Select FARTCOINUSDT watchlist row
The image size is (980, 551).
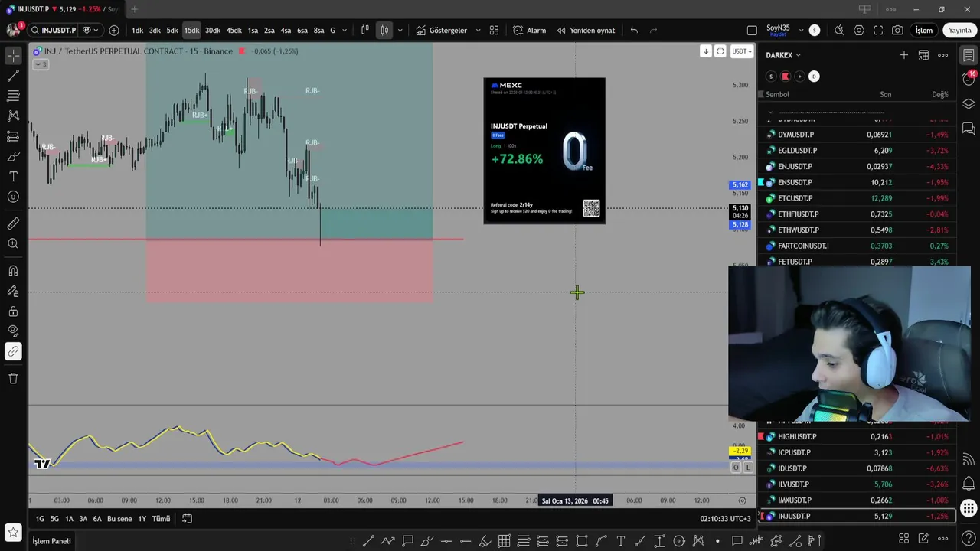pos(857,246)
